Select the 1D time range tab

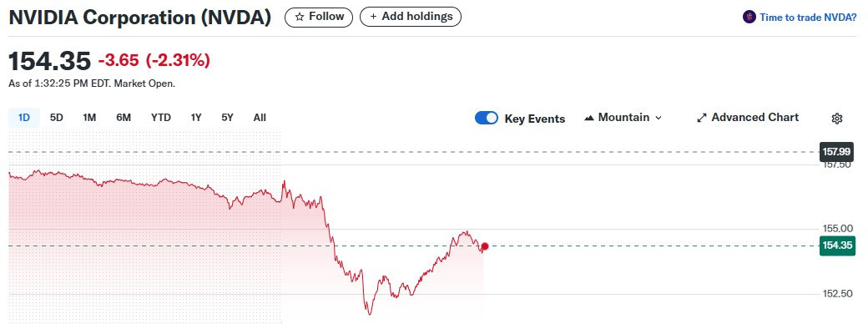tap(24, 118)
